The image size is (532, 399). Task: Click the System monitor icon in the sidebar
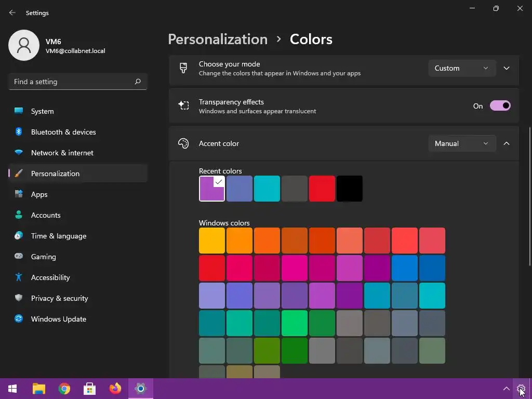tap(19, 111)
